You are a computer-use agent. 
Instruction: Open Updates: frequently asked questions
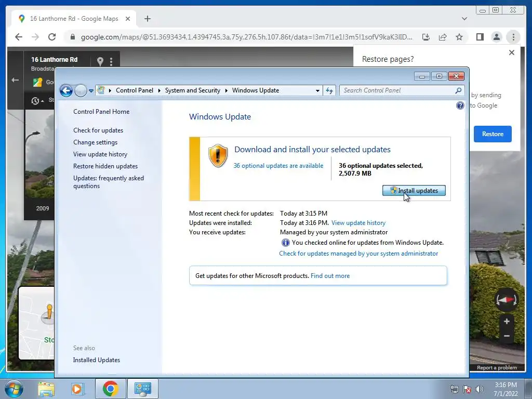[109, 182]
